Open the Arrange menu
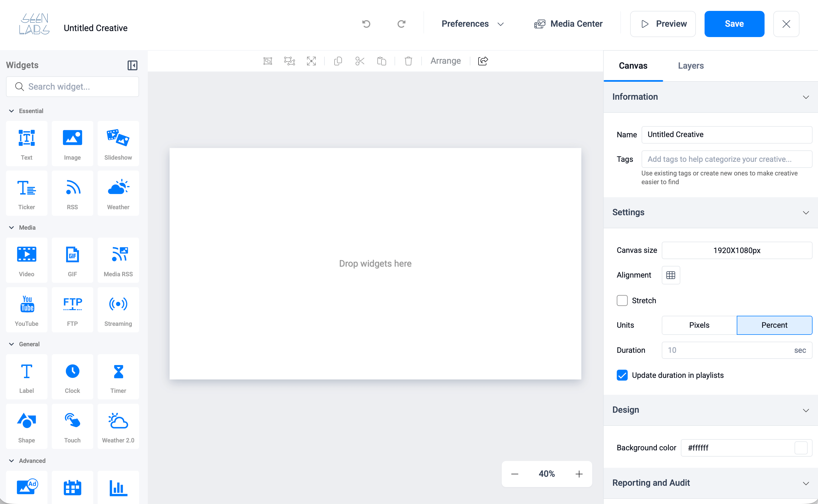 click(445, 61)
